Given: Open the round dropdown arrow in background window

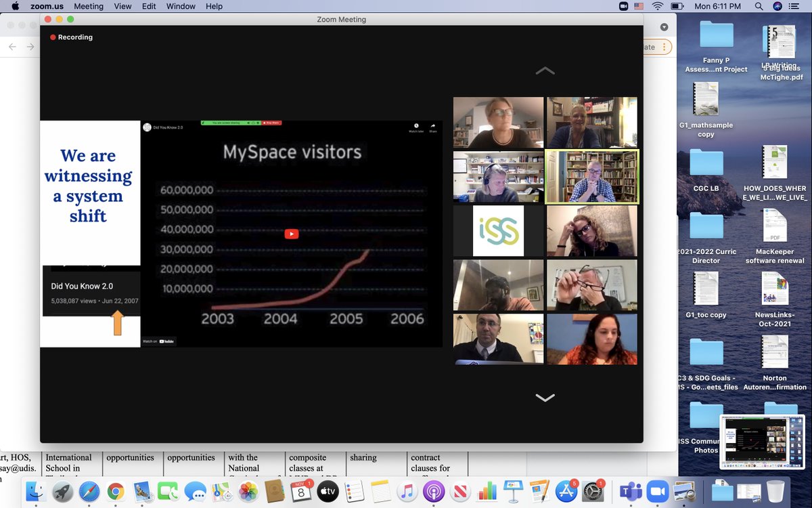Looking at the screenshot, I should (x=664, y=27).
